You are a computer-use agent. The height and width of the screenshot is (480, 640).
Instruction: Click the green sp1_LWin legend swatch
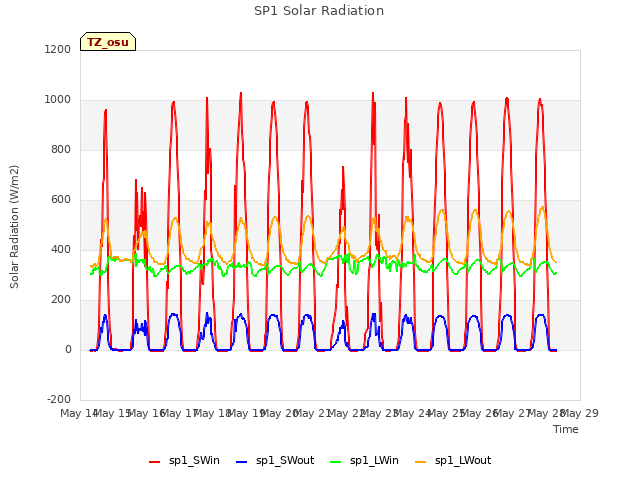pos(336,462)
